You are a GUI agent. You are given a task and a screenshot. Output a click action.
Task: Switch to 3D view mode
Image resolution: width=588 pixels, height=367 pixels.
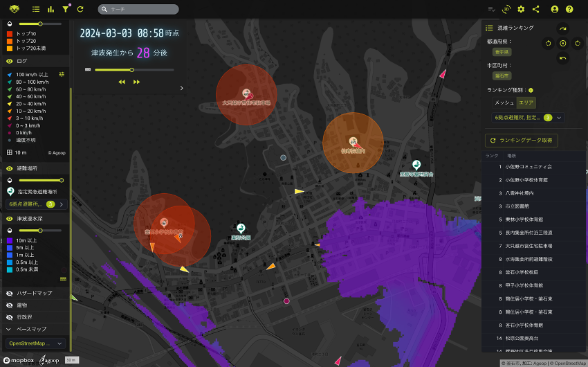click(506, 9)
